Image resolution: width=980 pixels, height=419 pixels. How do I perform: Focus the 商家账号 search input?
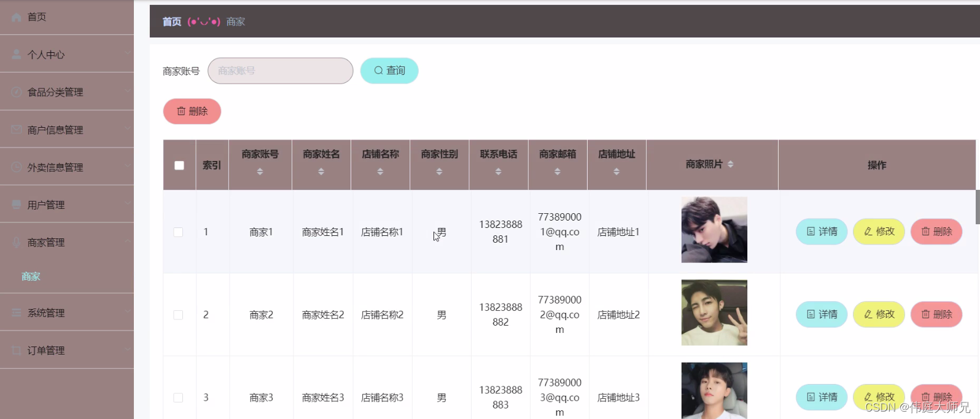coord(281,71)
